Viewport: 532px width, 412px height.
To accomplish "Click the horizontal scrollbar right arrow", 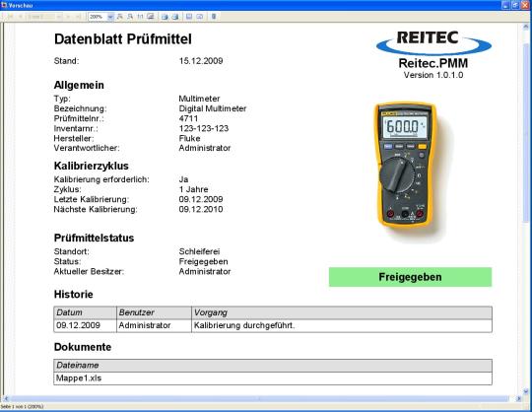I will coord(519,399).
